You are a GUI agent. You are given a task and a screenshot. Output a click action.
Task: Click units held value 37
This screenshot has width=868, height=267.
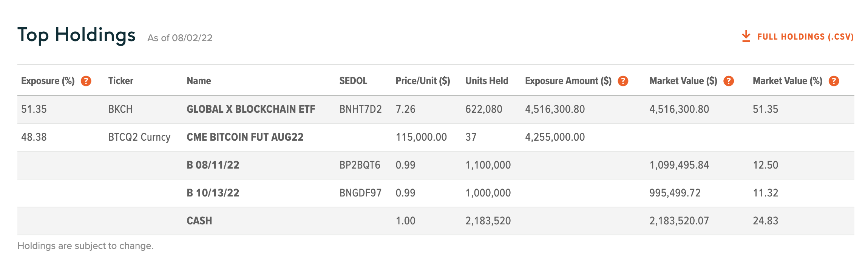coord(471,137)
